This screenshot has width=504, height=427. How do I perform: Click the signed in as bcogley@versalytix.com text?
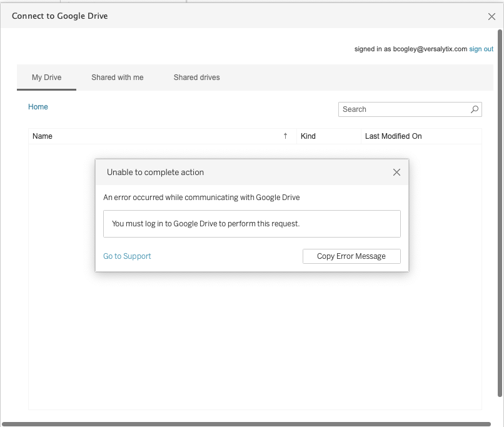point(411,49)
